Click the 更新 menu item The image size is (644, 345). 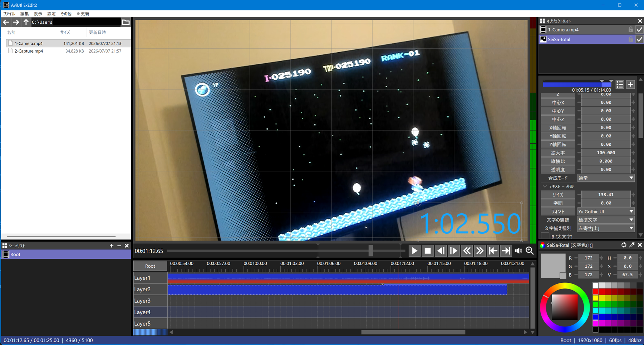coord(83,14)
